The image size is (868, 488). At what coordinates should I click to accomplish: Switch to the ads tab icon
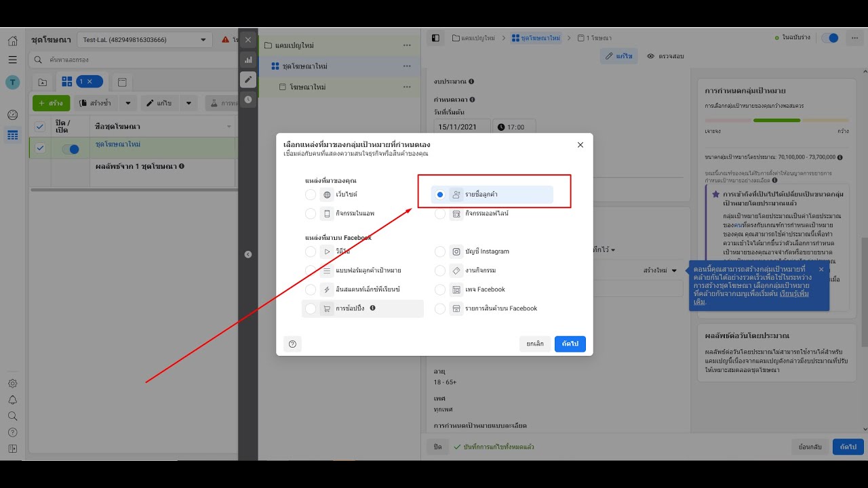click(x=122, y=82)
